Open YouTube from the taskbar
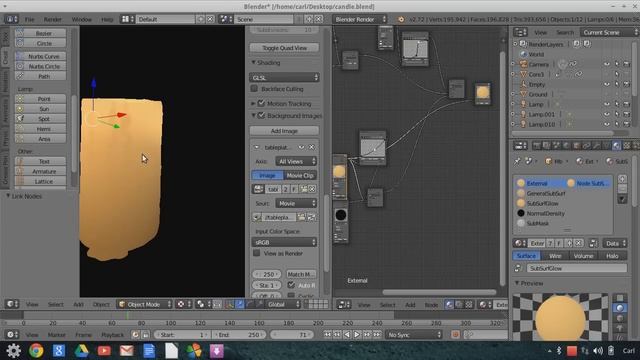 coord(104,351)
